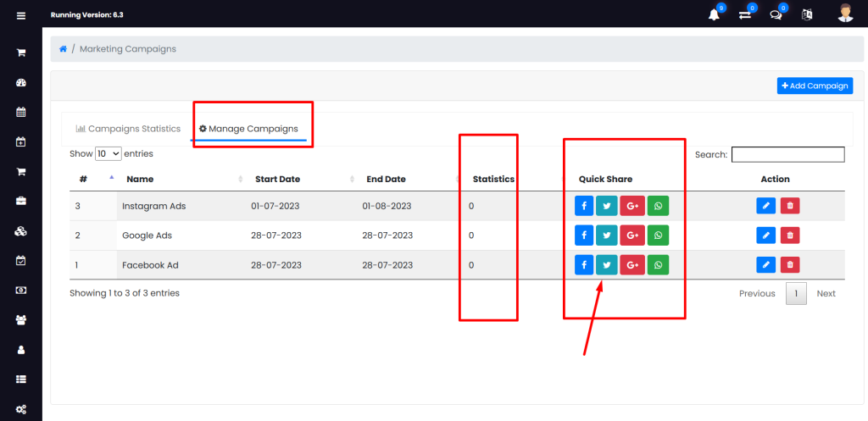This screenshot has width=868, height=421.
Task: Share Google Ads on Facebook
Action: pos(584,235)
